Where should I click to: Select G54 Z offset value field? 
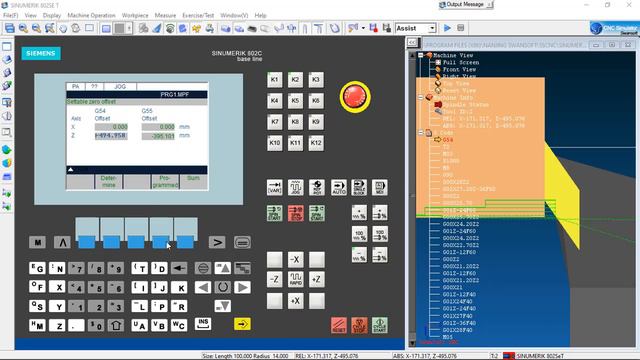tap(111, 136)
